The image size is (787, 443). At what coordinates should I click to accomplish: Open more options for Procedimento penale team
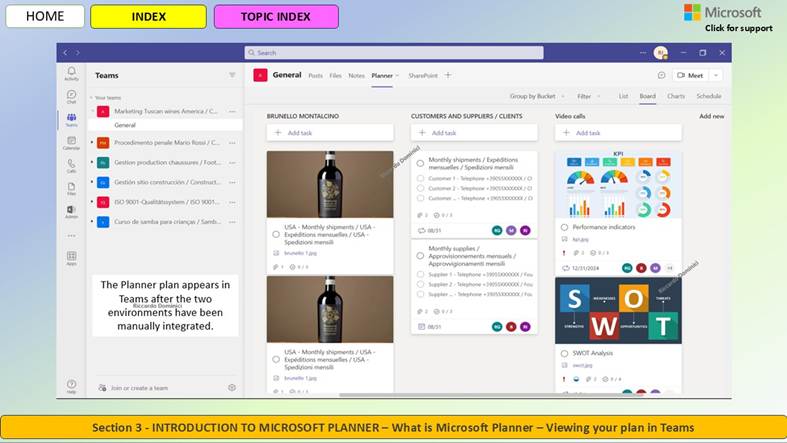pos(232,143)
